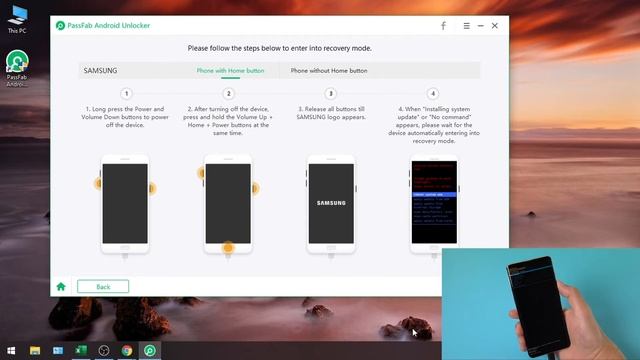
Task: Click step 3 phone showing SAMSUNG logo
Action: click(x=331, y=206)
